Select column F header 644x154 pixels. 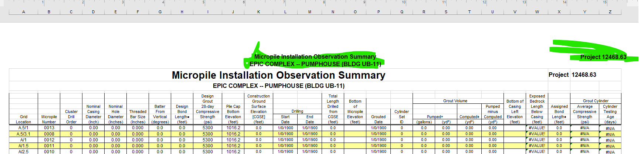[x=138, y=12]
